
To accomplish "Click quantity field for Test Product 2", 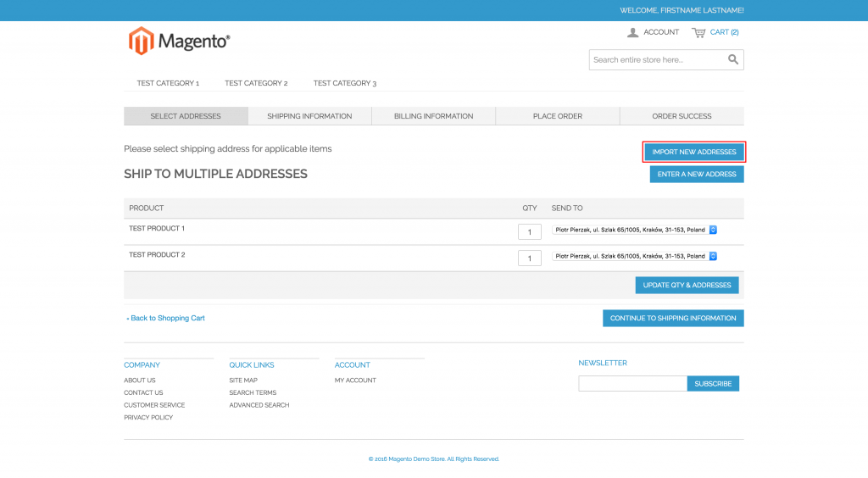I will pyautogui.click(x=529, y=258).
